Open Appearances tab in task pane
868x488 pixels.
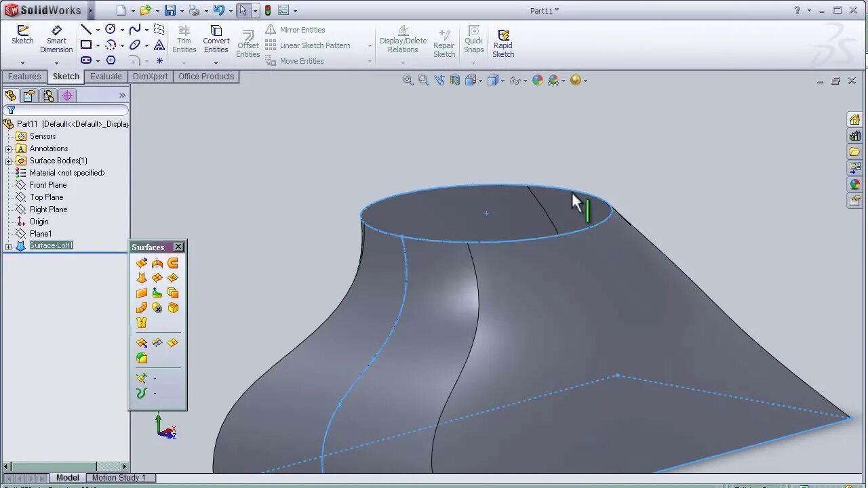click(x=854, y=184)
